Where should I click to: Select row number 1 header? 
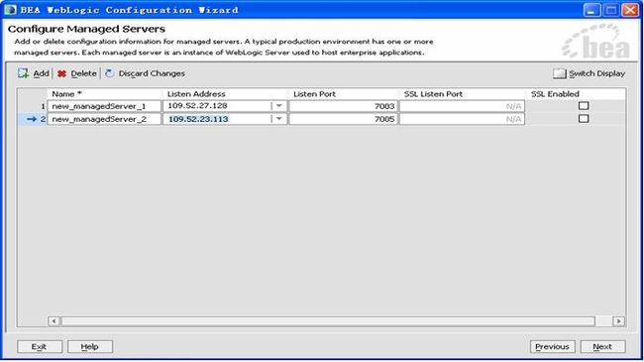coord(33,106)
